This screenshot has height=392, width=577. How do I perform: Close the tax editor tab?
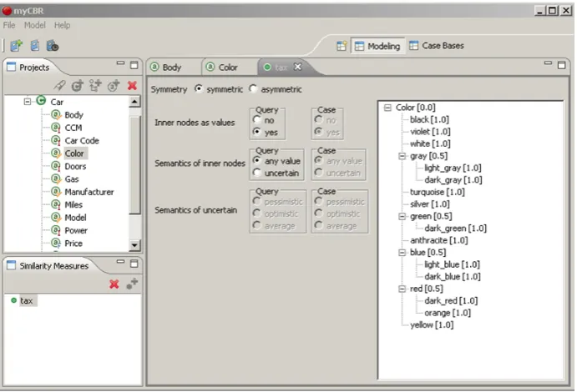(298, 67)
